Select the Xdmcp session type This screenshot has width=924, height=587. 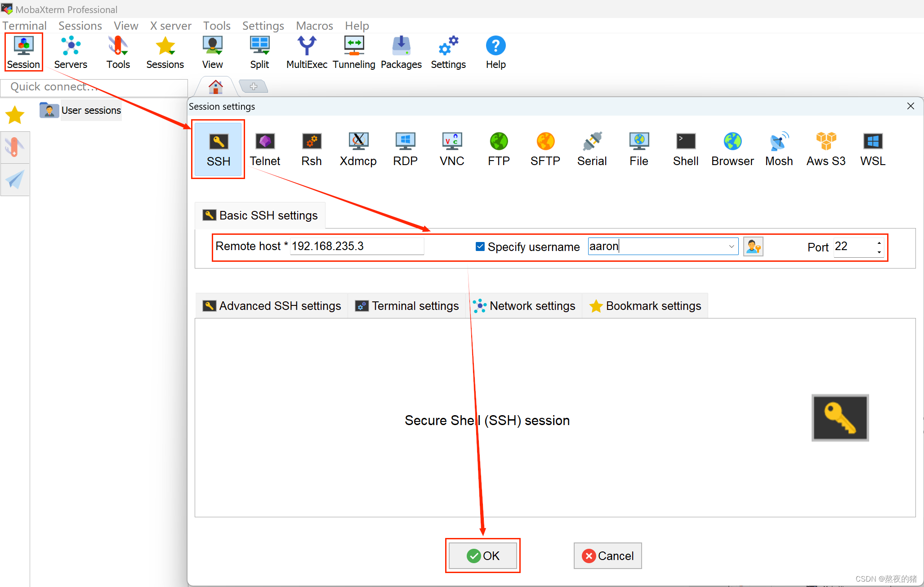tap(358, 149)
